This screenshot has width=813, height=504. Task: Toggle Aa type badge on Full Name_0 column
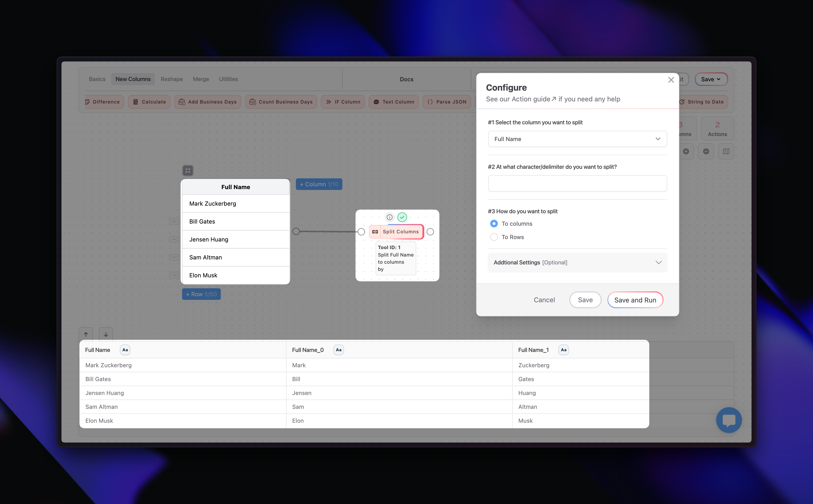[x=338, y=350]
